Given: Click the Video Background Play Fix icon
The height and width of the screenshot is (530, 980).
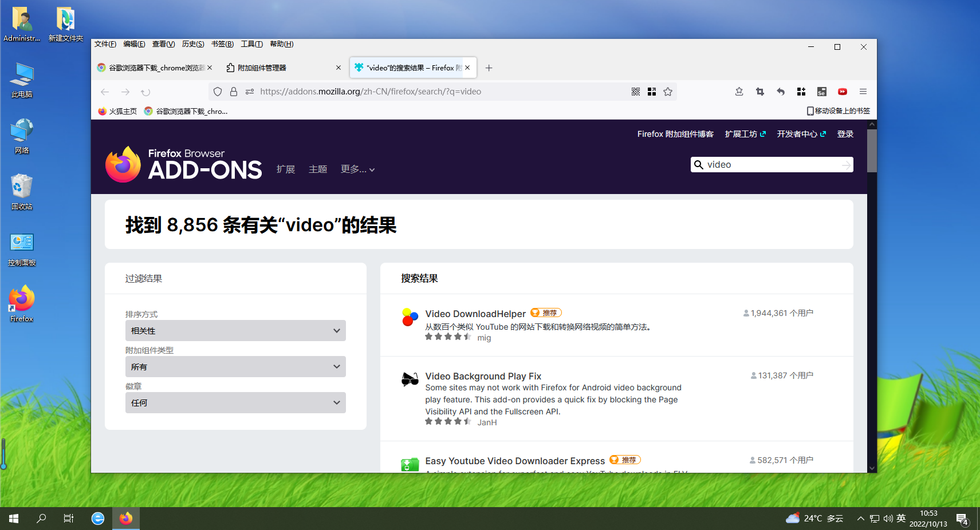Looking at the screenshot, I should (410, 379).
